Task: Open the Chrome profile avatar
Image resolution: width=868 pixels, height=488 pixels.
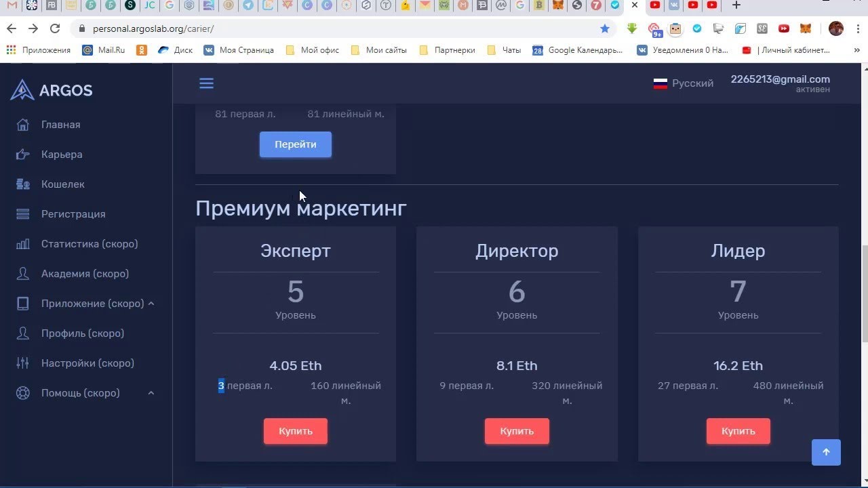Action: [835, 28]
